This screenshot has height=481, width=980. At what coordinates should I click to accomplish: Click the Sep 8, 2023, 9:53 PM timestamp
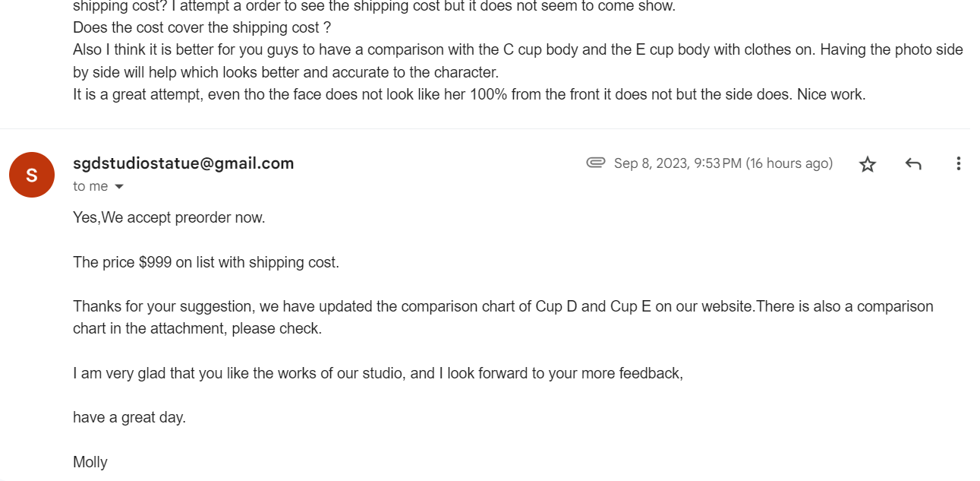(x=723, y=163)
